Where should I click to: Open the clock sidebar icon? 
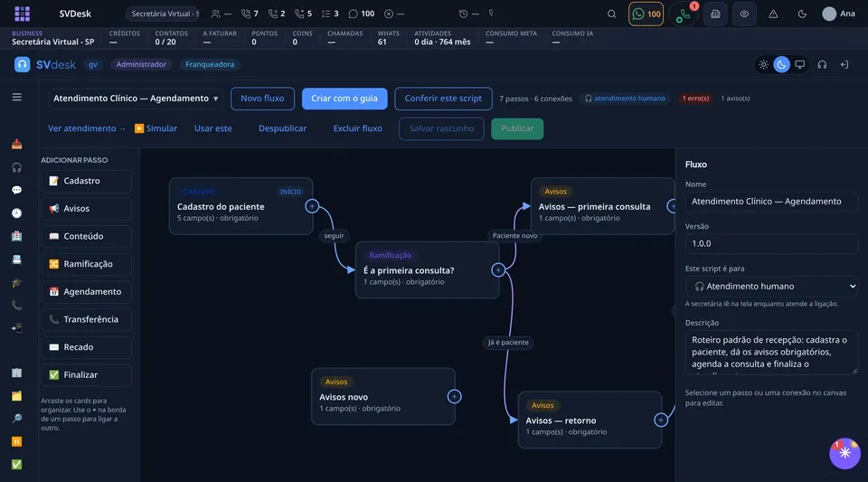(x=16, y=213)
